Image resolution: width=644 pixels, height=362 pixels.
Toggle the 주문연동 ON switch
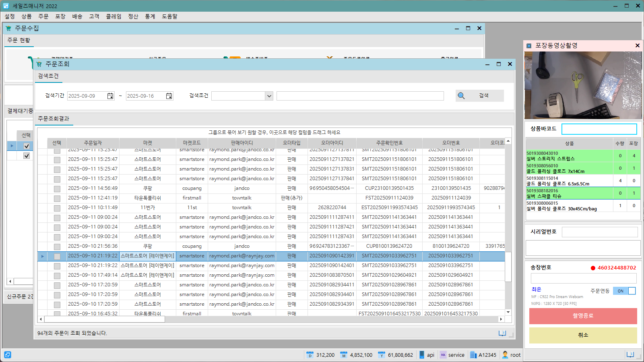tap(624, 291)
